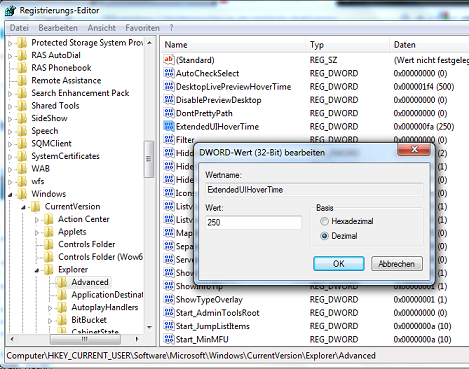Click the Wertname field showing ExtendedUIHoverTime

pyautogui.click(x=314, y=190)
